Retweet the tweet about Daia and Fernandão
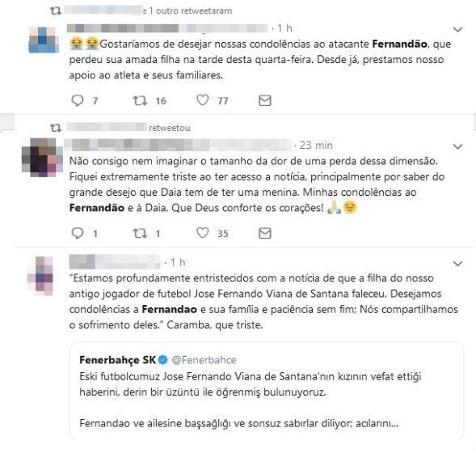 point(140,233)
